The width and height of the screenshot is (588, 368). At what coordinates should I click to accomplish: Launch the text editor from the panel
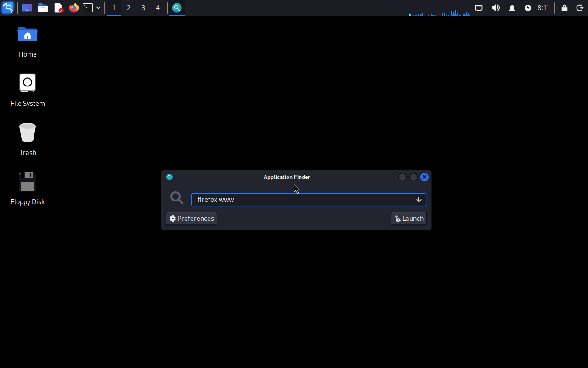click(x=58, y=8)
